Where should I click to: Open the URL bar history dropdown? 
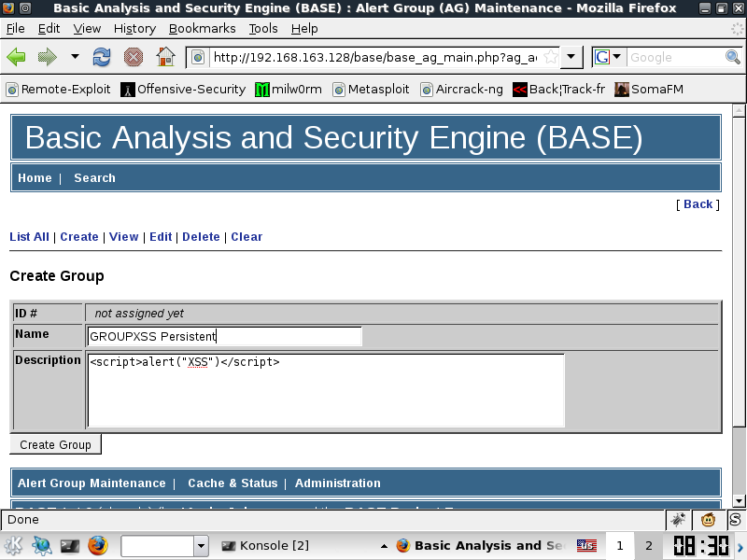(571, 58)
